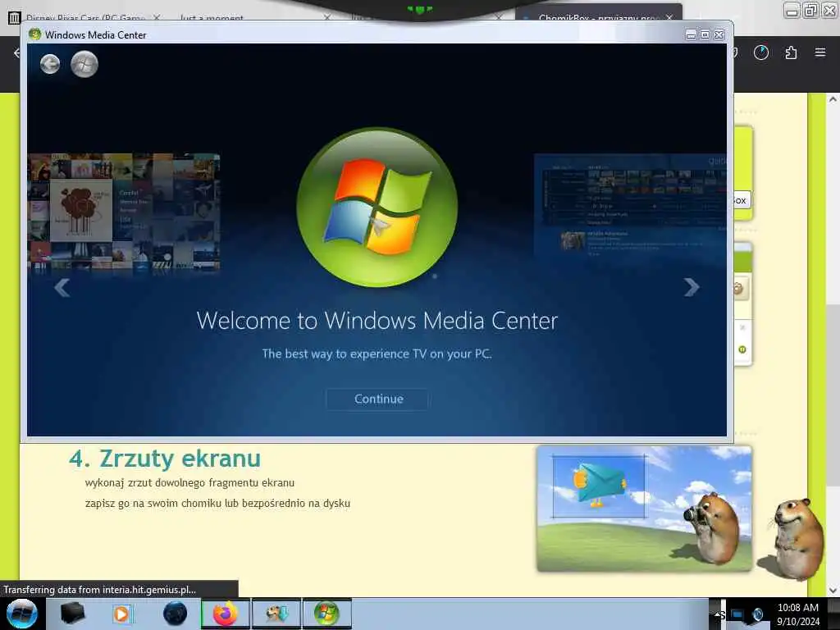This screenshot has height=630, width=840.
Task: Click the hamster photographer screenshot illustration
Action: 645,509
